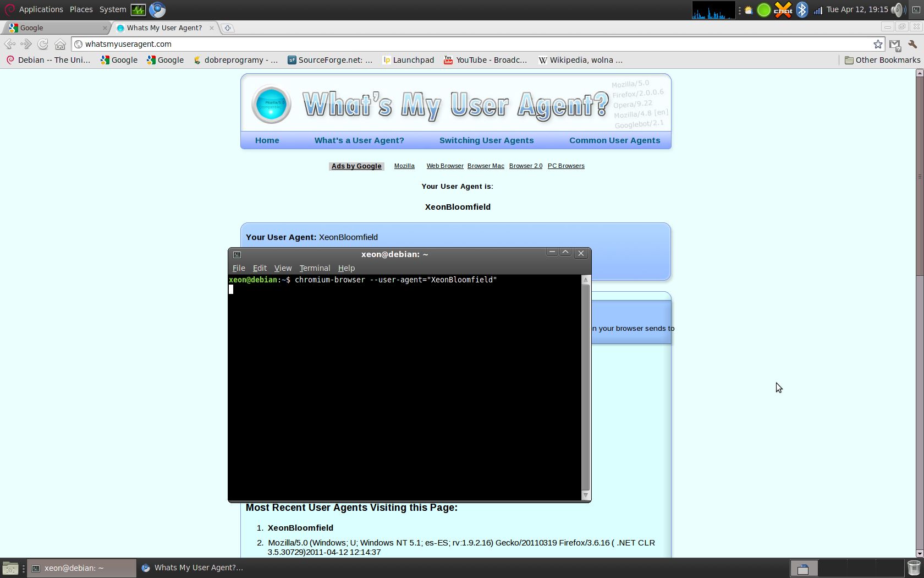Image resolution: width=924 pixels, height=578 pixels.
Task: Open the volume control speaker icon
Action: (x=897, y=10)
